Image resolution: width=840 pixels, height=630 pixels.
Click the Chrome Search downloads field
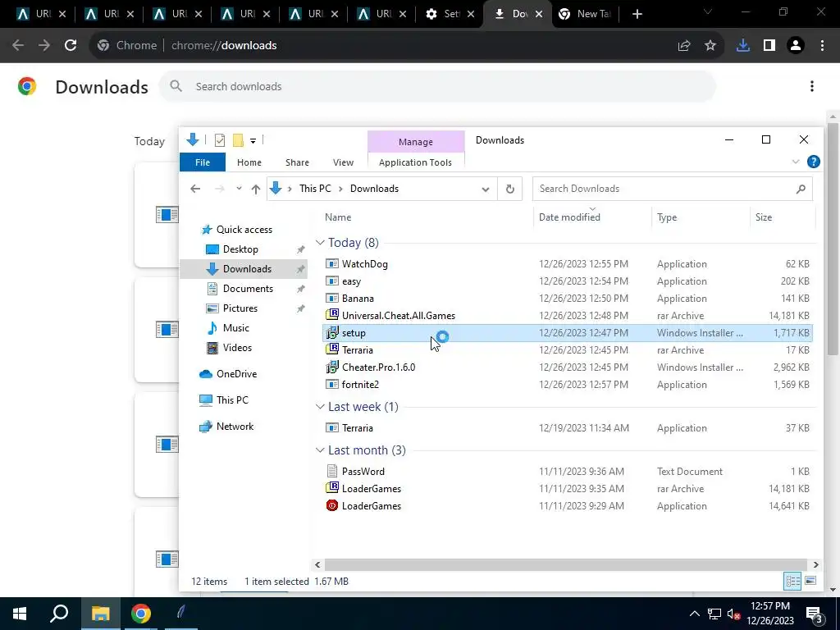tap(437, 86)
